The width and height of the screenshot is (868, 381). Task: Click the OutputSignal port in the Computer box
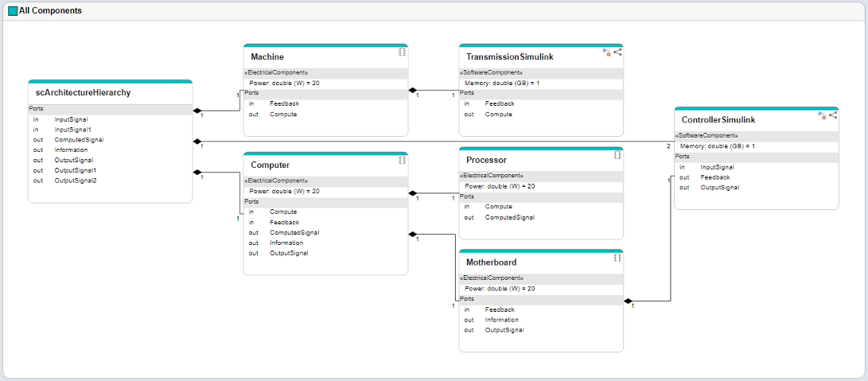pos(289,253)
